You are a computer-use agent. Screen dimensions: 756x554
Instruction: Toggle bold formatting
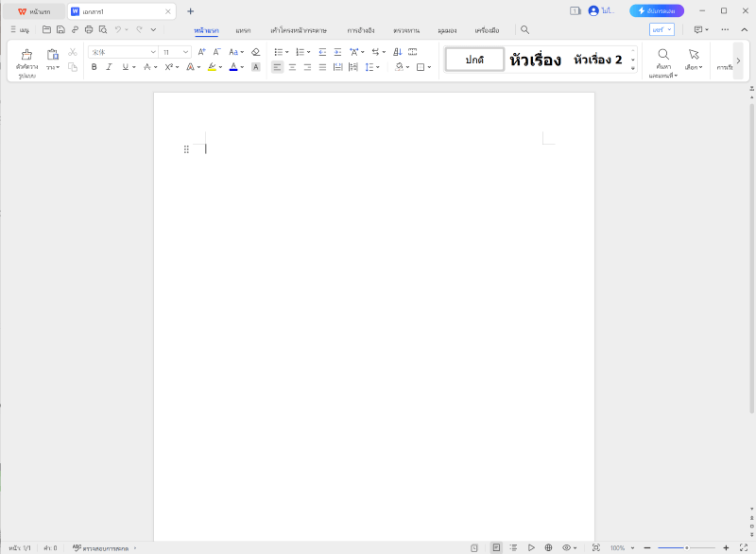[x=94, y=67]
